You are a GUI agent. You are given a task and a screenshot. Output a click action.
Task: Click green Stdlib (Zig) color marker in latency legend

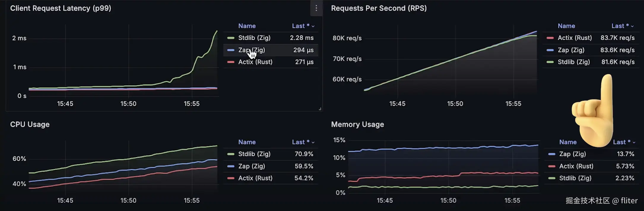[x=231, y=38]
